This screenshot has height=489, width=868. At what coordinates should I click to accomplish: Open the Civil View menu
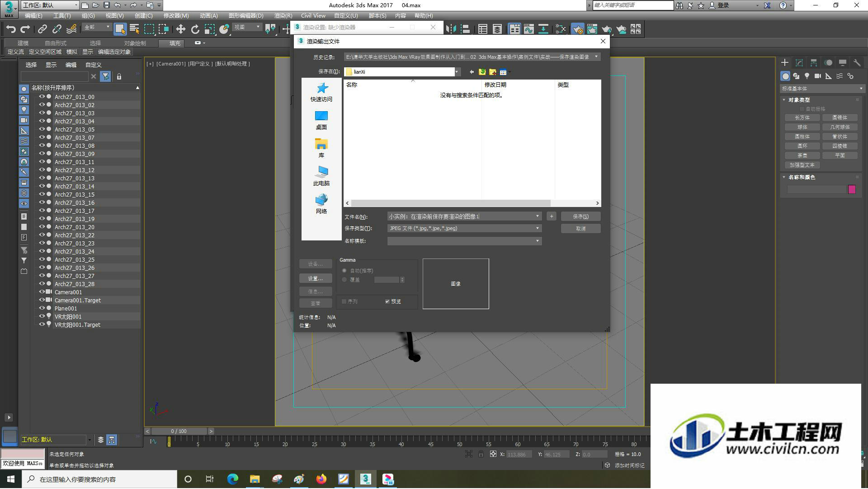click(313, 16)
